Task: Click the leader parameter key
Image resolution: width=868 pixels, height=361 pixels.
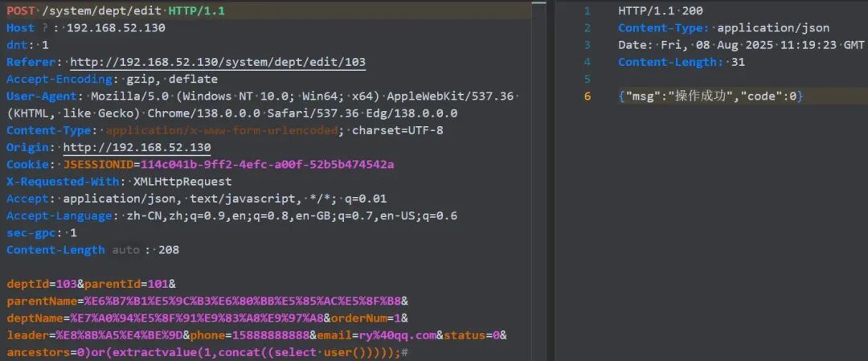Action: (27, 335)
